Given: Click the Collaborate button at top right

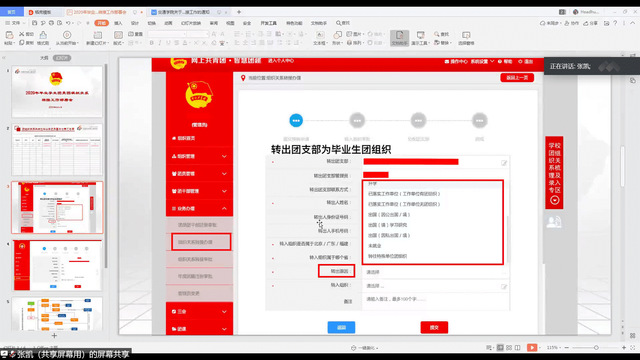Looking at the screenshot, I should tap(572, 23).
